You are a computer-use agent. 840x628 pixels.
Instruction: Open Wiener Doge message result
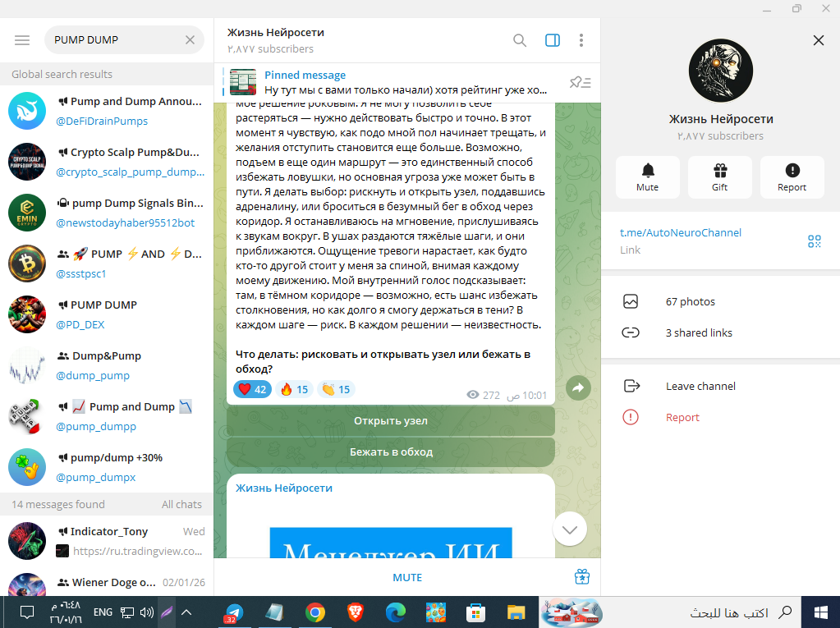(107, 583)
